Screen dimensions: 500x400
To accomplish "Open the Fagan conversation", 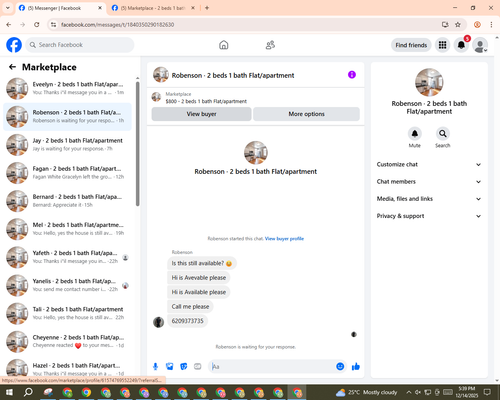I will click(67, 173).
